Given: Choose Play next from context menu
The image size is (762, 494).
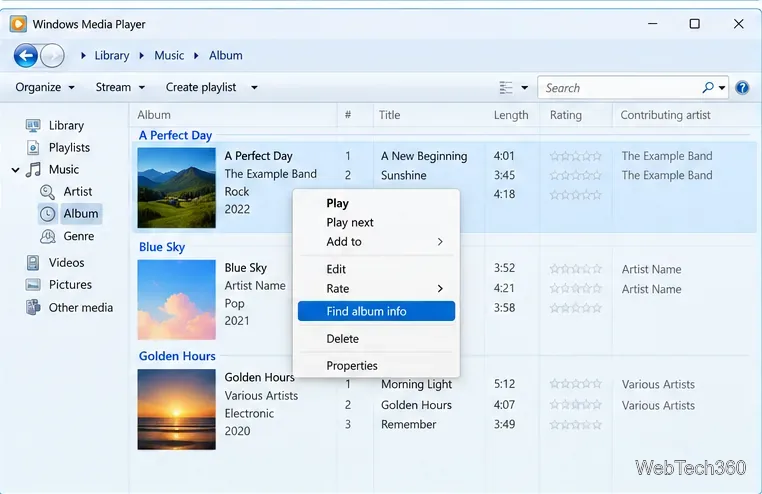Looking at the screenshot, I should (376, 222).
